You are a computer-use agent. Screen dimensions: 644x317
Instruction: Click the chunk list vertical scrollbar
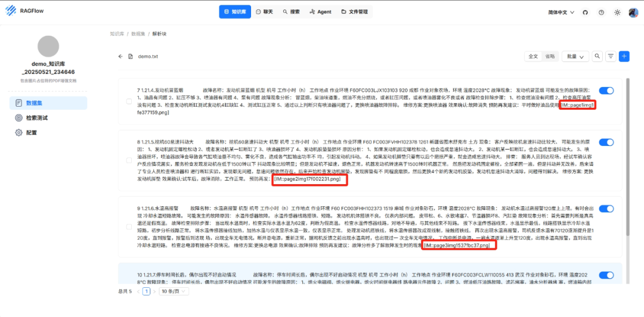pyautogui.click(x=627, y=157)
